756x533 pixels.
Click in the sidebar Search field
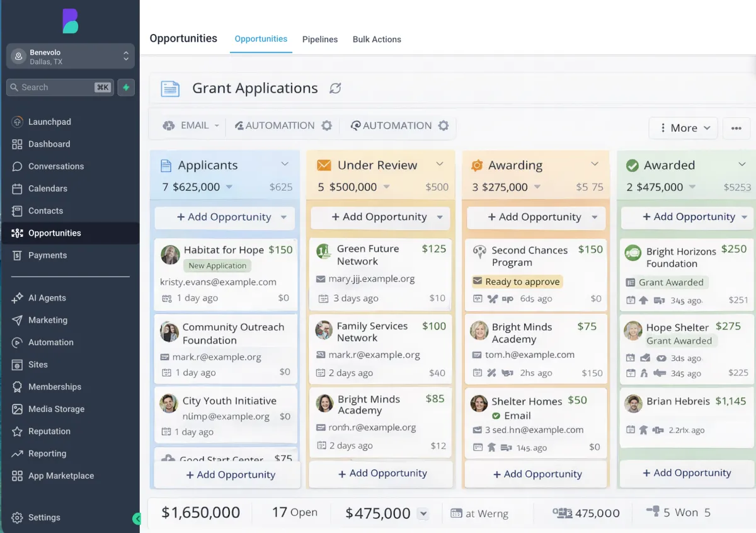coord(60,88)
